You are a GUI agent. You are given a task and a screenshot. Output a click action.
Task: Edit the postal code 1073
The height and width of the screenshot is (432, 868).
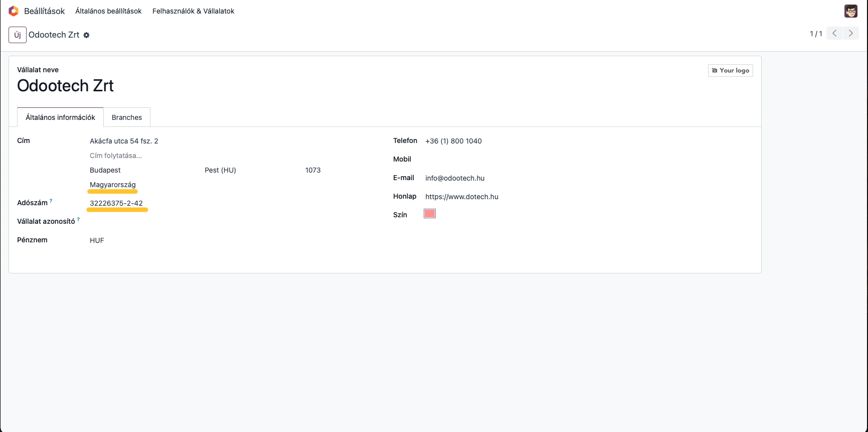pos(313,170)
